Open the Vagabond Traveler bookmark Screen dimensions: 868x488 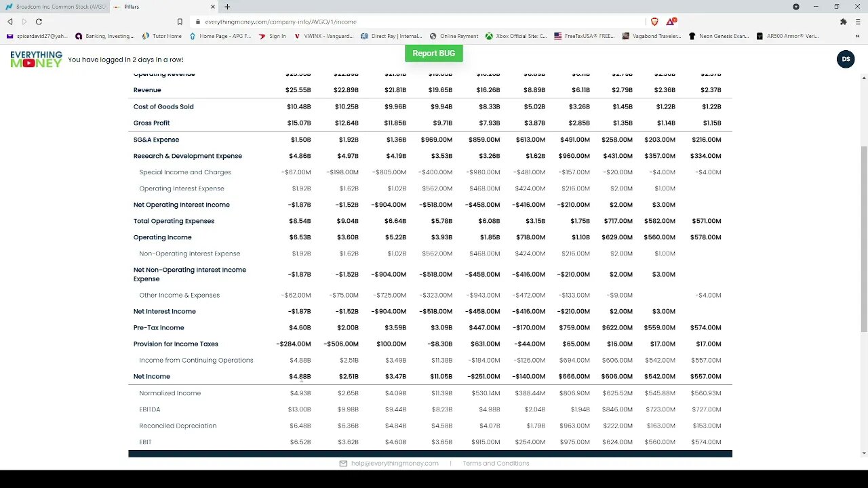(x=652, y=36)
